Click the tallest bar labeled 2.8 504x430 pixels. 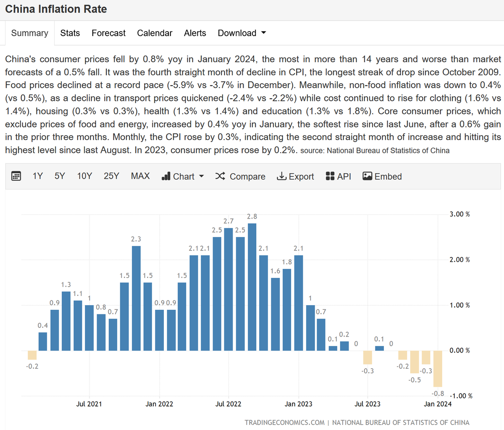(252, 287)
